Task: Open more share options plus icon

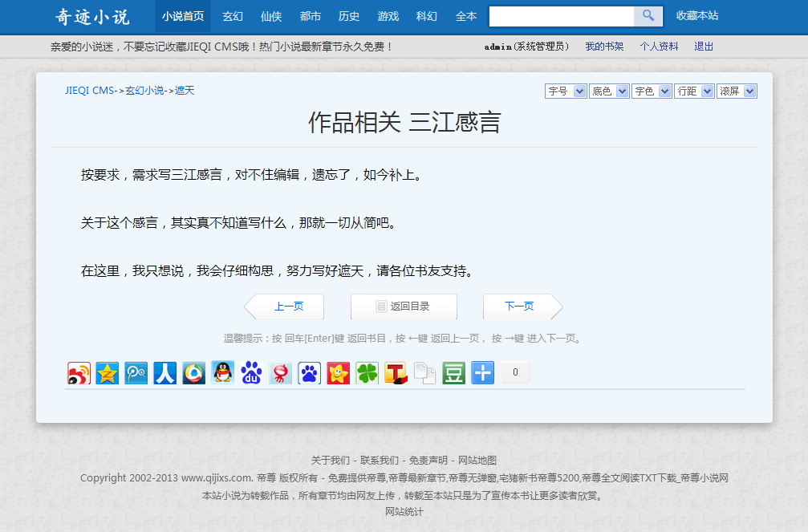Action: point(482,372)
